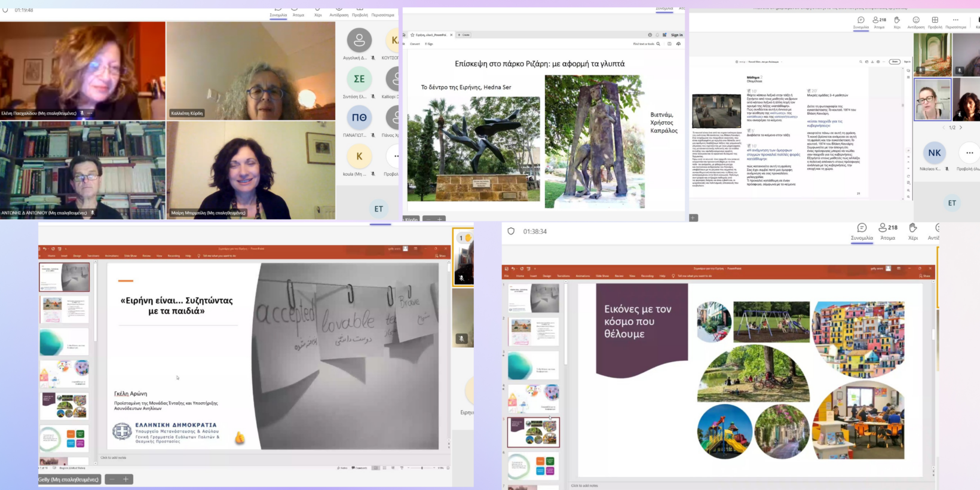This screenshot has height=490, width=980.
Task: Toggle mic icon next to Nikolaos K. name
Action: 947,169
